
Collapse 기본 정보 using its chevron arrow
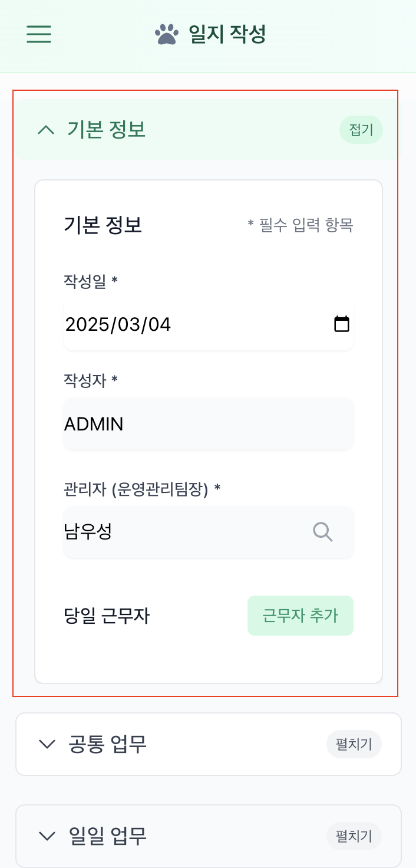(46, 129)
